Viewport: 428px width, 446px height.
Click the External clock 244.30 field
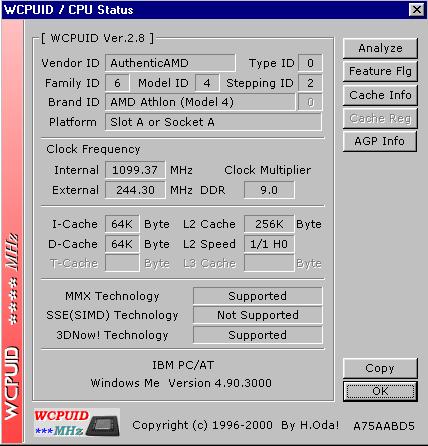click(x=135, y=190)
